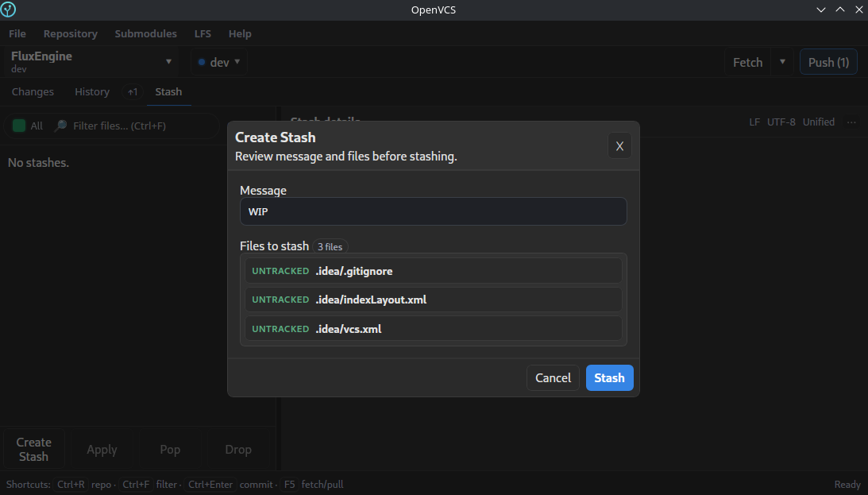Click the Stash confirmation button
Image resolution: width=868 pixels, height=495 pixels.
pyautogui.click(x=609, y=377)
